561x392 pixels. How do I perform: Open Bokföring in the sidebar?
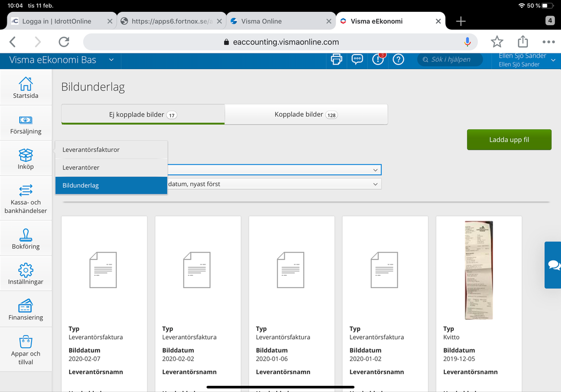[26, 239]
